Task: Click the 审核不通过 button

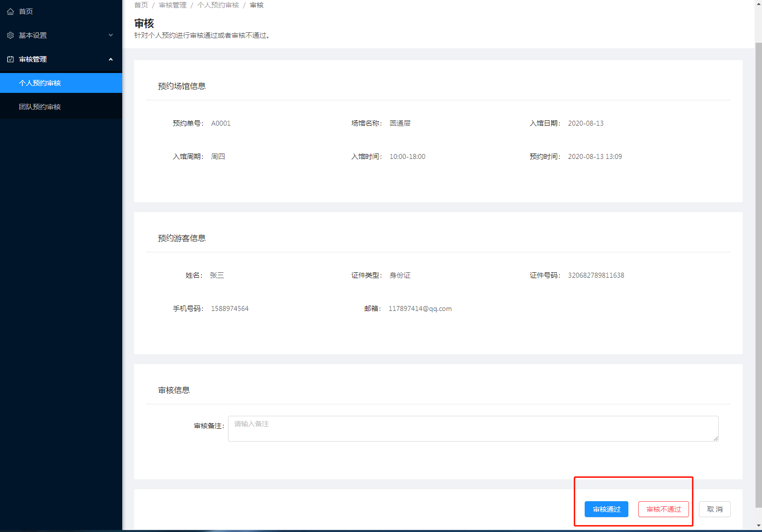Action: [x=664, y=509]
